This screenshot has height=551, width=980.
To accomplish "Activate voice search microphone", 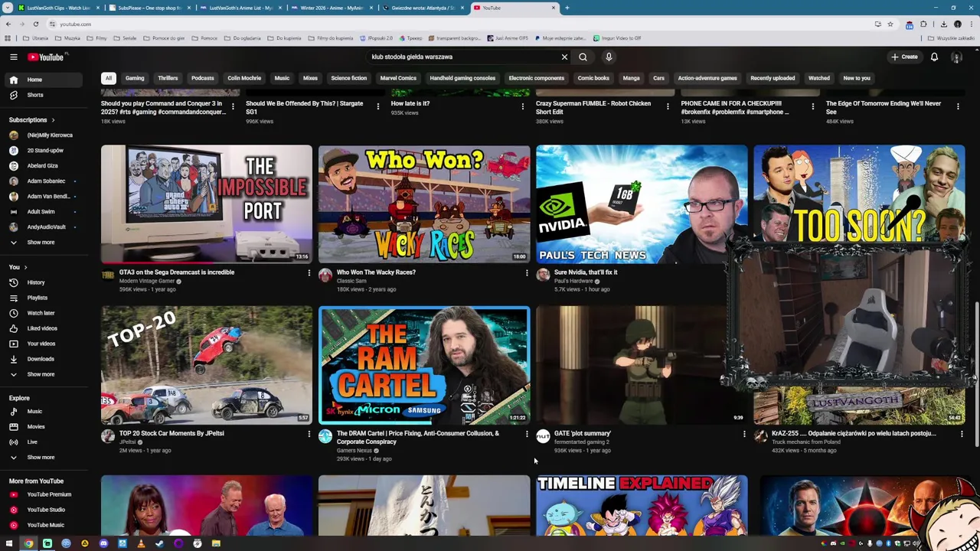I will [609, 57].
